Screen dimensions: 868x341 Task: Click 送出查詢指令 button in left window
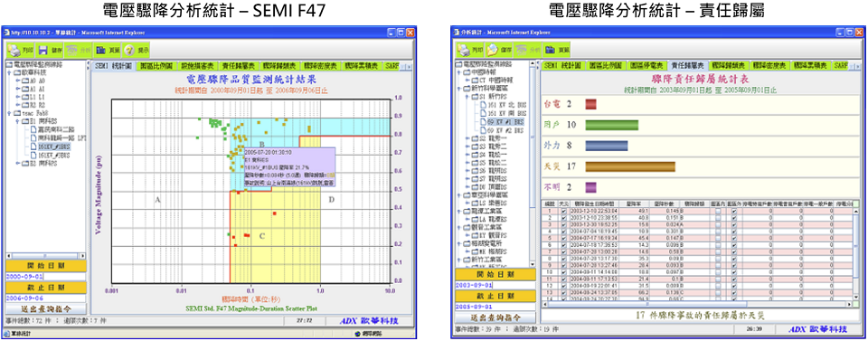click(46, 309)
